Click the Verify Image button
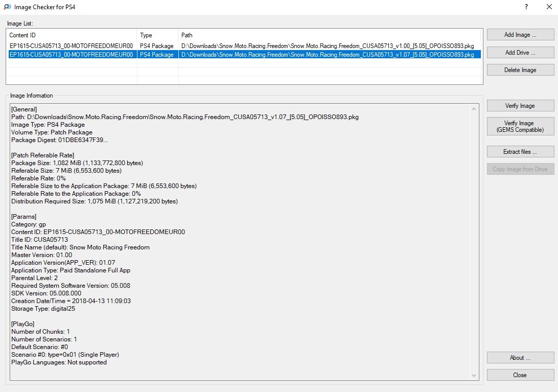 520,106
